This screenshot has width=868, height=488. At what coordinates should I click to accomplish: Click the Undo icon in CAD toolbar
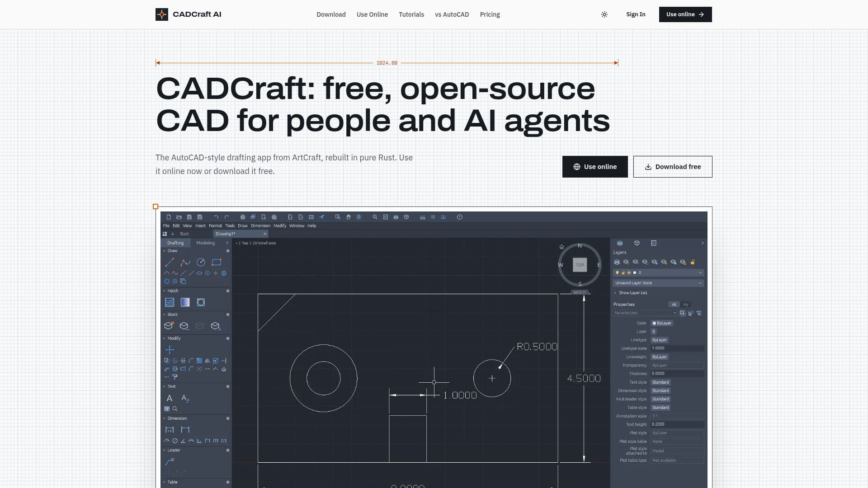pyautogui.click(x=216, y=217)
